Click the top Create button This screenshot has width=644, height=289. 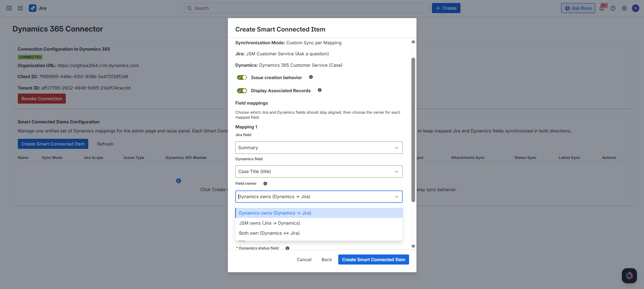click(446, 8)
